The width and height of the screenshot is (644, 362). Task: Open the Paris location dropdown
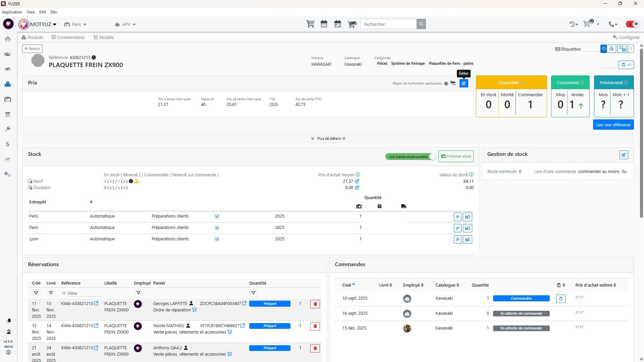(x=76, y=24)
